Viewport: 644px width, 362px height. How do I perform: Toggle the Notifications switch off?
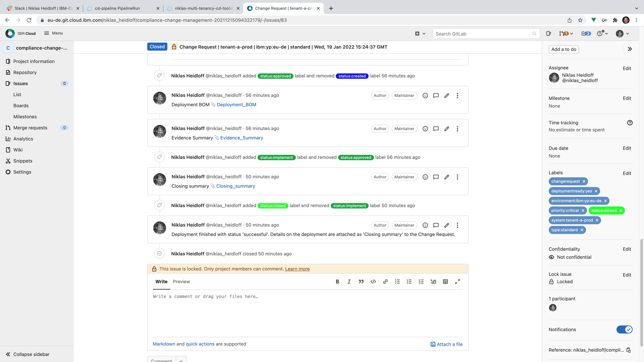[624, 329]
